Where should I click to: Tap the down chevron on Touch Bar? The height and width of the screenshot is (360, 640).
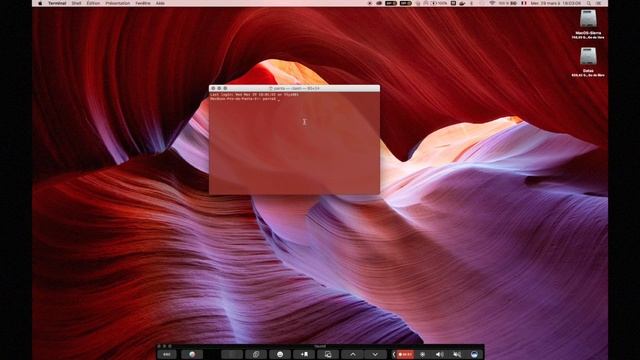pos(375,354)
